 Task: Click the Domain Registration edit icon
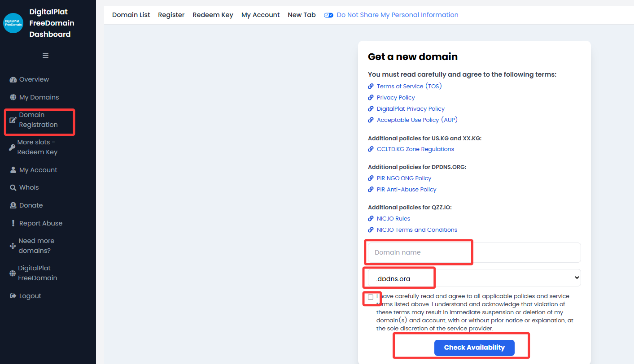[13, 120]
